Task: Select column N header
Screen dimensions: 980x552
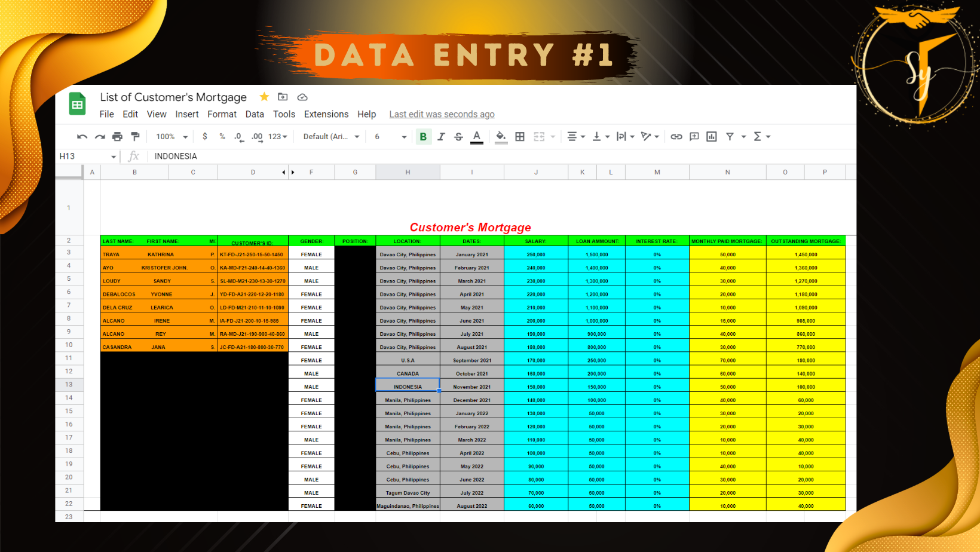Action: [728, 172]
